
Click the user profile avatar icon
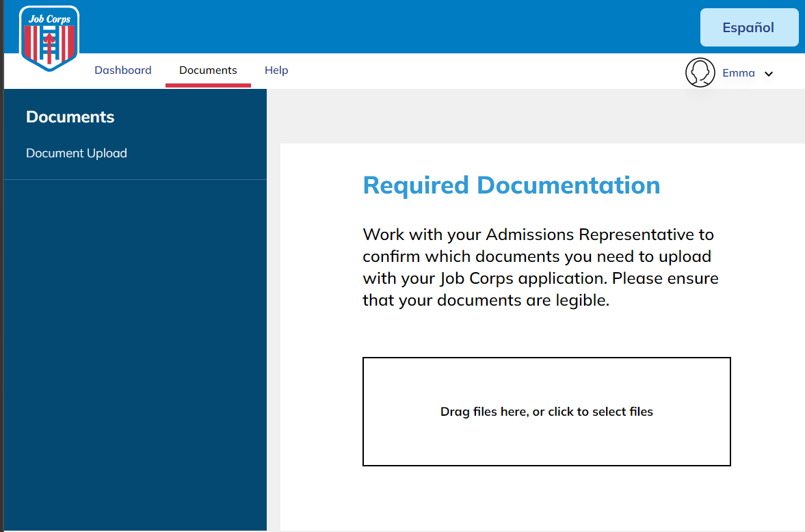[x=700, y=72]
